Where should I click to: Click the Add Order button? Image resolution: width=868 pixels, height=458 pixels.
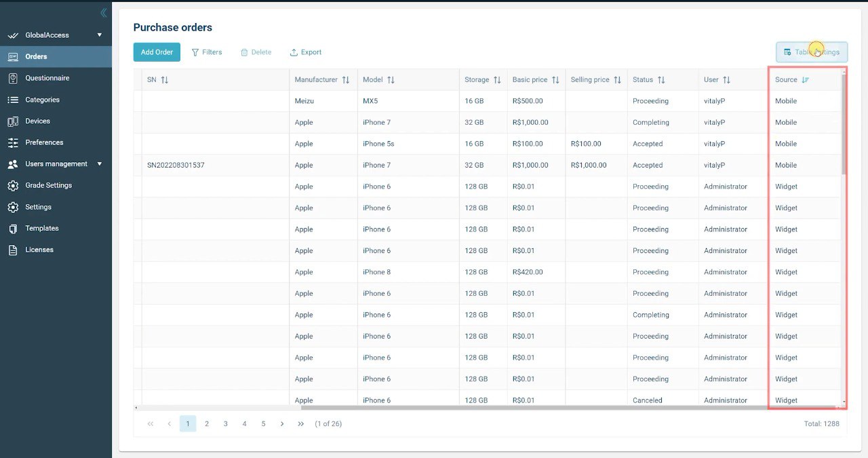pyautogui.click(x=157, y=52)
